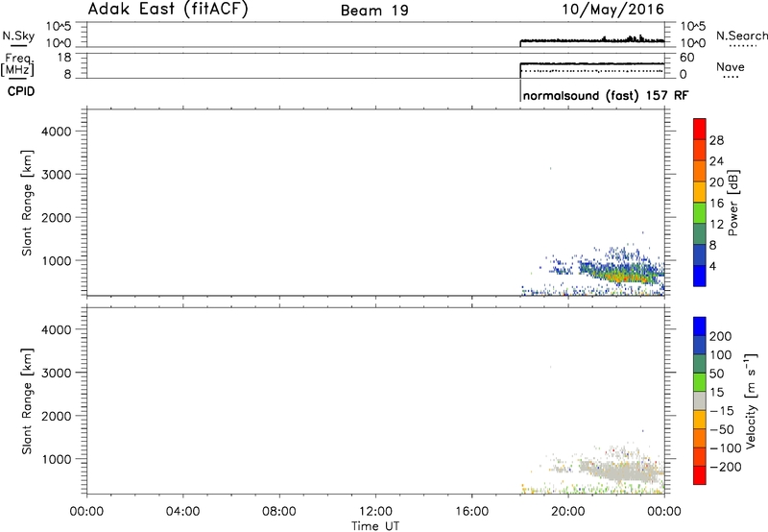Viewport: 768px width, 532px height.
Task: Select gray ±15 Velocity colorbar segment
Action: point(700,400)
